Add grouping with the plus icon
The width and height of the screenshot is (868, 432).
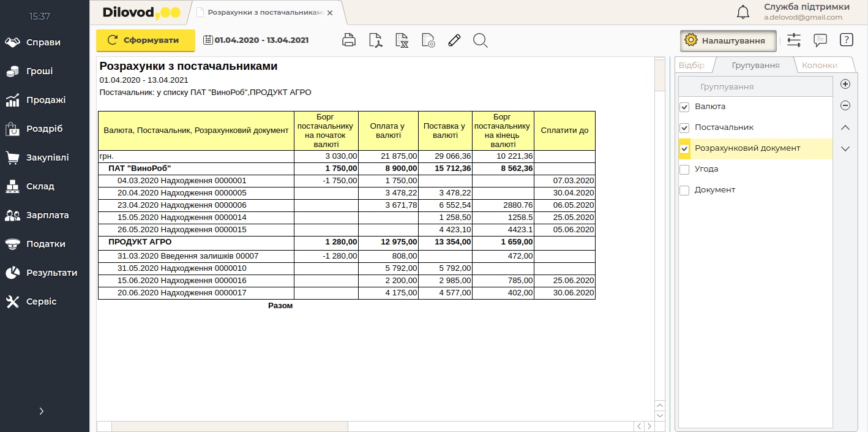(845, 84)
